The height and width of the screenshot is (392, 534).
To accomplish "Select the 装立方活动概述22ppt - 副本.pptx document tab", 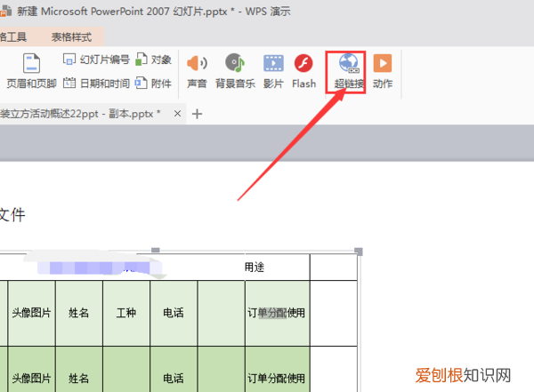I will click(80, 114).
